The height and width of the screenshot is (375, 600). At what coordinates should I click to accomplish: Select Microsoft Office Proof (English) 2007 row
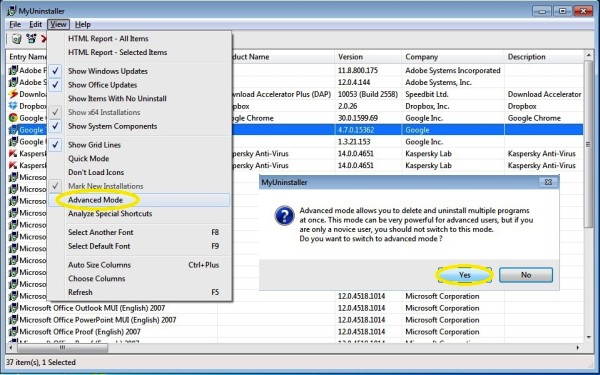click(x=80, y=332)
